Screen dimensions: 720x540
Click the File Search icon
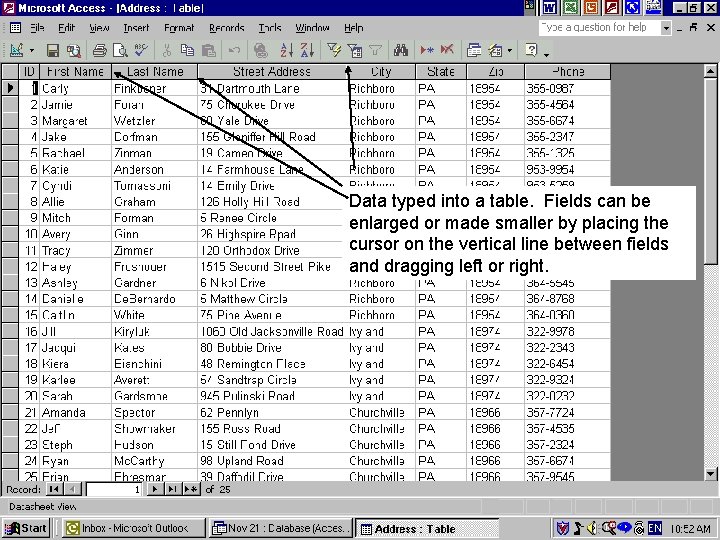tap(73, 50)
